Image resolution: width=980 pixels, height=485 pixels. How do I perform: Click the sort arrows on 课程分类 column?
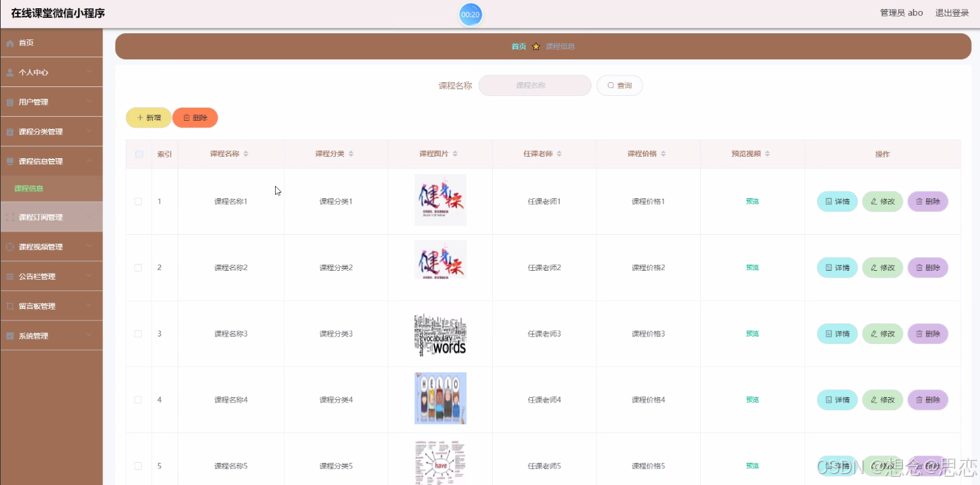pos(350,154)
